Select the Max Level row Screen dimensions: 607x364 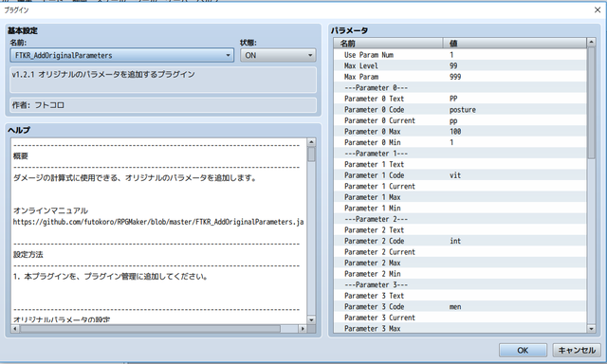tap(460, 65)
